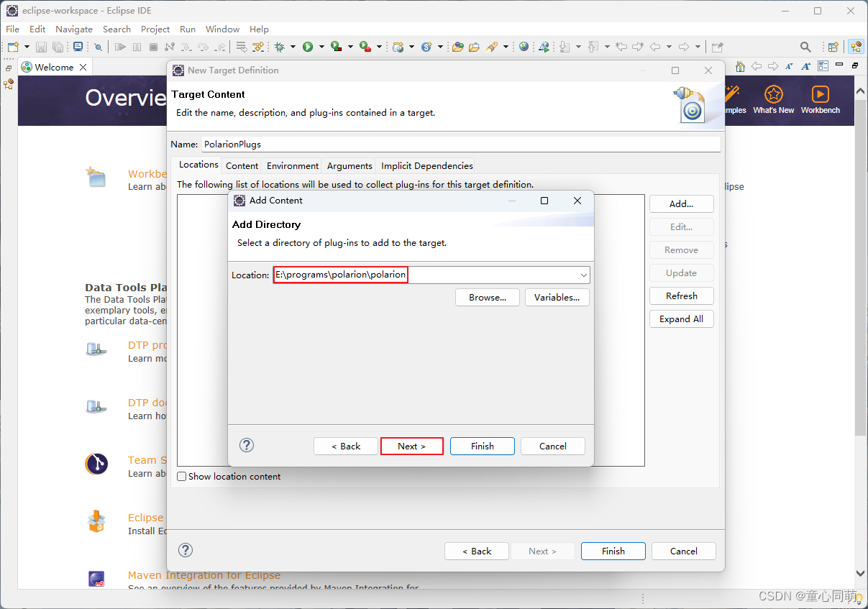Click the Name field containing PolarionPlugs

[460, 144]
